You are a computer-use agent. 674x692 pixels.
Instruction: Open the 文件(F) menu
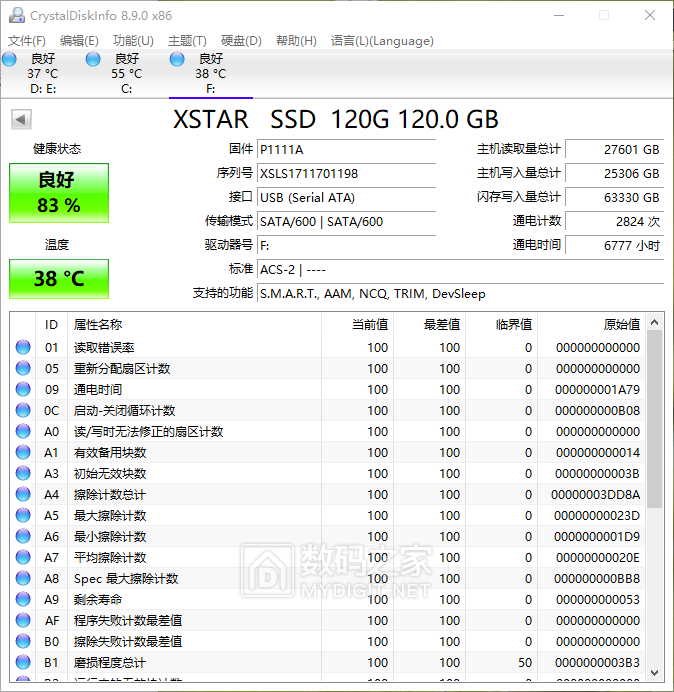[27, 41]
